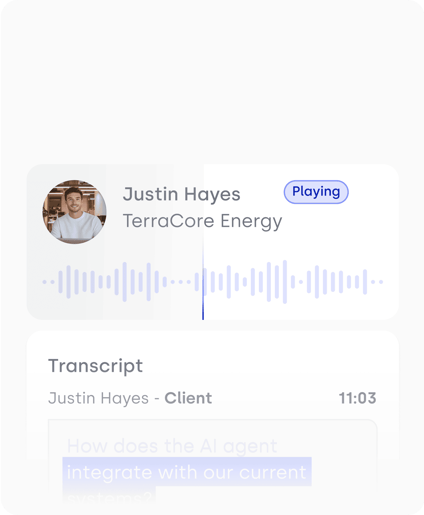
Task: Click highlighted text 'integrate with our current'
Action: (x=187, y=472)
